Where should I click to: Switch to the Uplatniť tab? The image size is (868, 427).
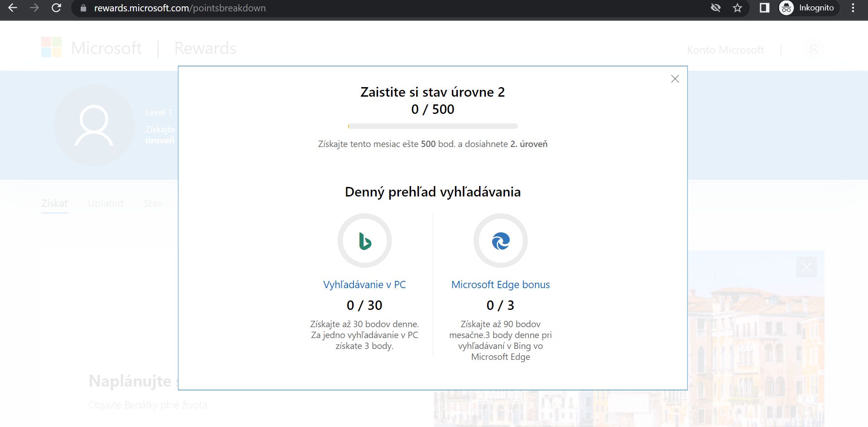coord(106,204)
